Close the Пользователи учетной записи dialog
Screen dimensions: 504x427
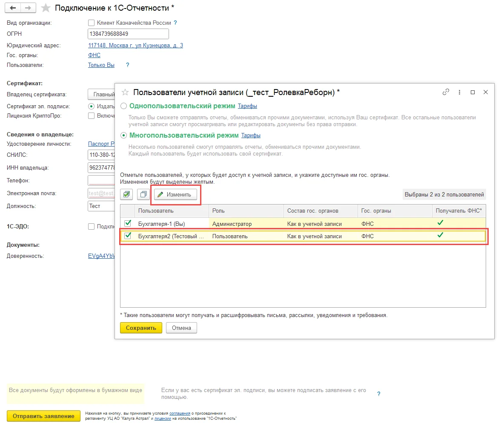click(486, 92)
